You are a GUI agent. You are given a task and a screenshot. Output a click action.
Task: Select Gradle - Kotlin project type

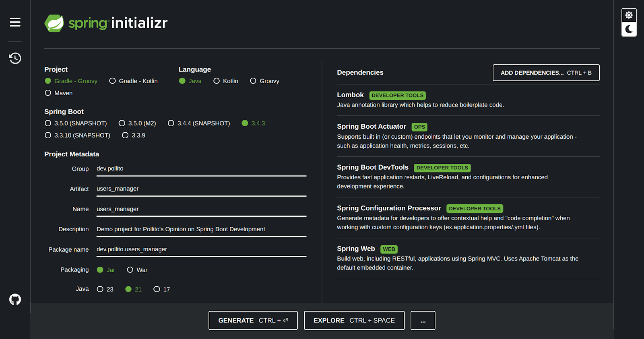[x=134, y=81]
